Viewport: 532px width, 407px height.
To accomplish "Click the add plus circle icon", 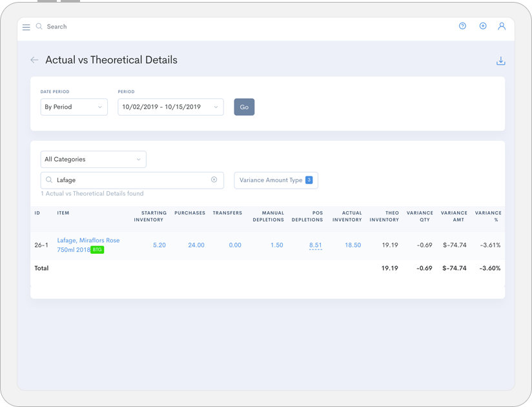I will click(483, 26).
